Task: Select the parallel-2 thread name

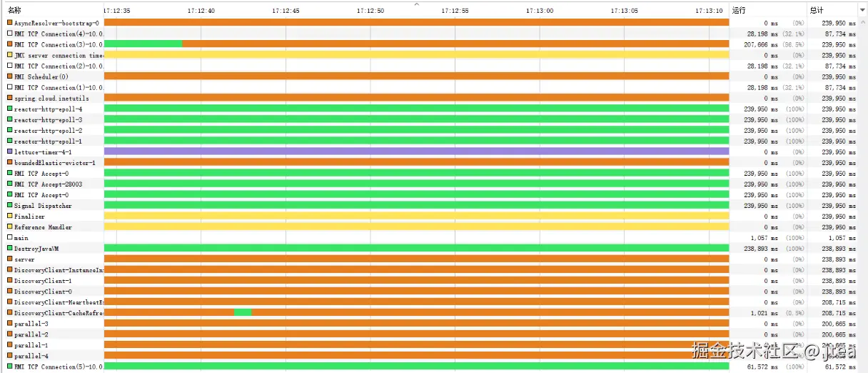Action: click(31, 334)
